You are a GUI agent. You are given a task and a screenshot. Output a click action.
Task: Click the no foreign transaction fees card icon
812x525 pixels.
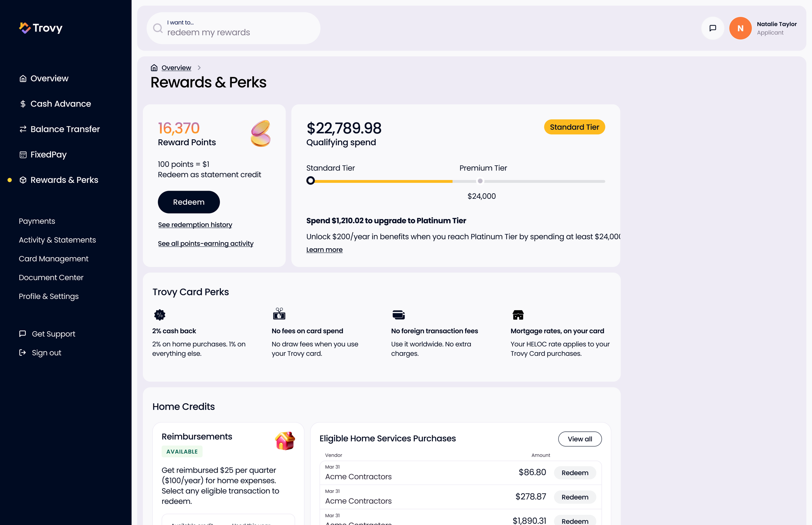[398, 314]
